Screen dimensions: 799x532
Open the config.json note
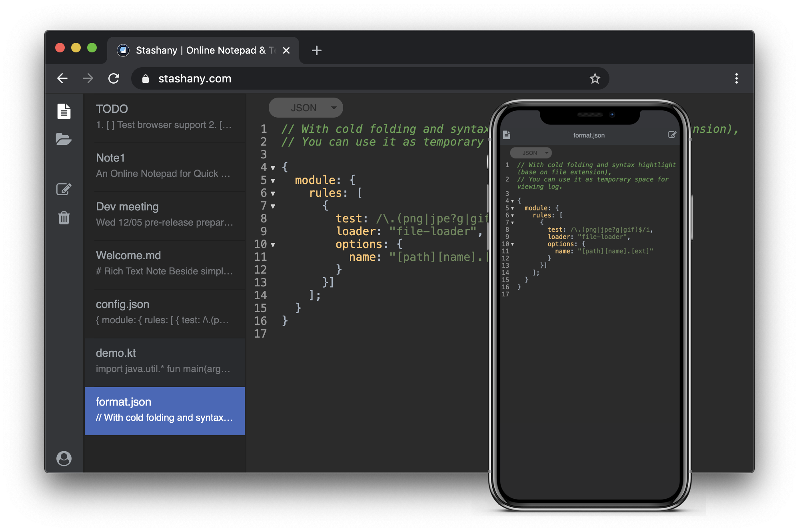164,312
